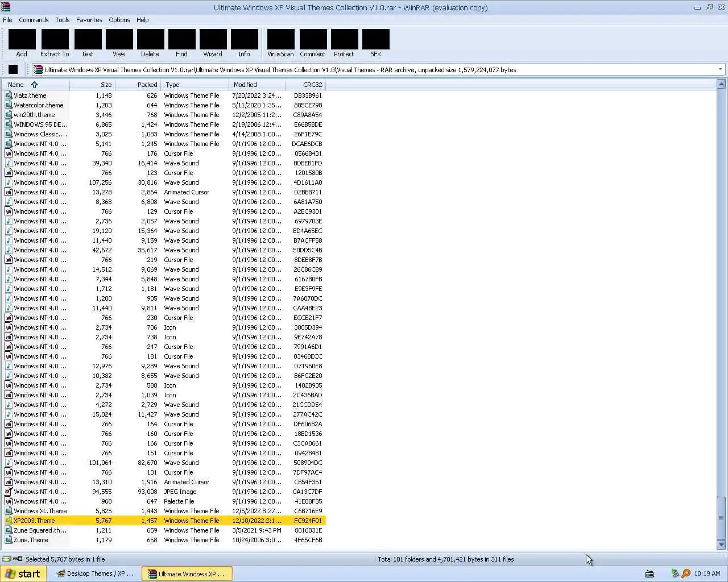Click the RAR archive icon in the address bar
728x582 pixels.
[x=38, y=69]
